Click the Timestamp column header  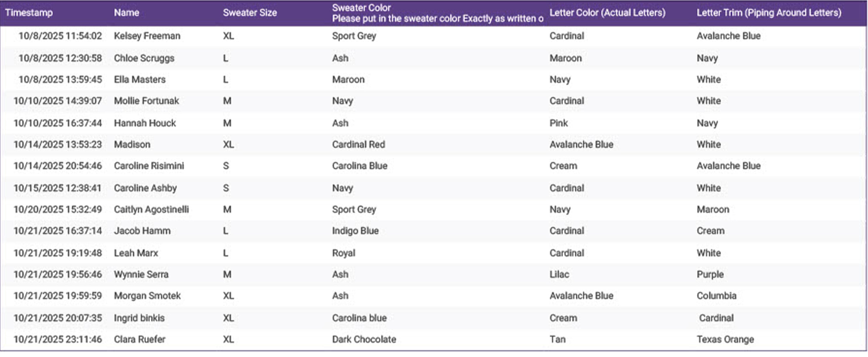29,13
